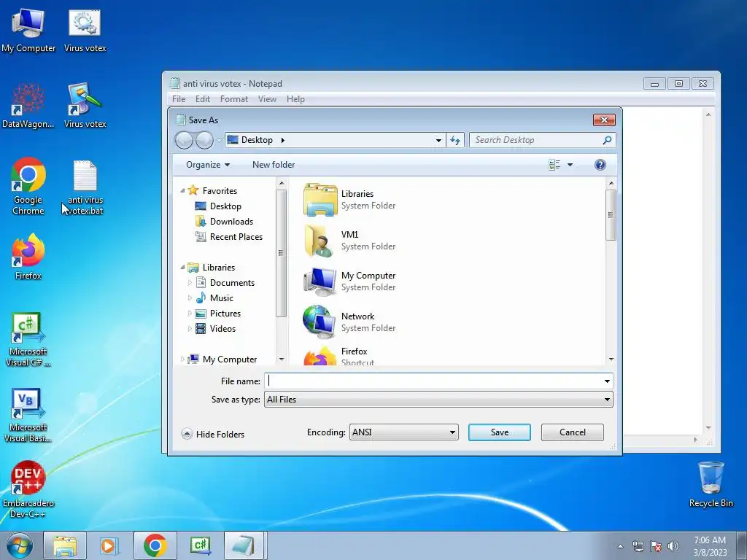Click the Save As help question icon

(x=600, y=165)
